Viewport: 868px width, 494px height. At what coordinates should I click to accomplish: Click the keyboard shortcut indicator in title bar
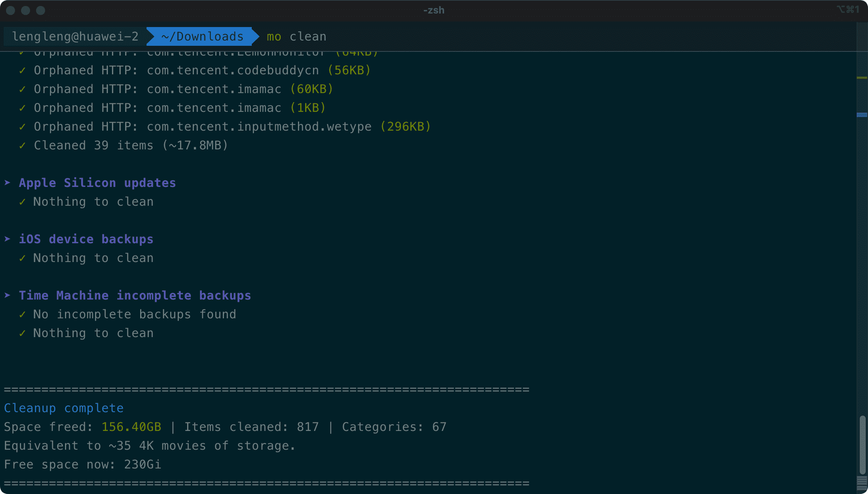848,9
